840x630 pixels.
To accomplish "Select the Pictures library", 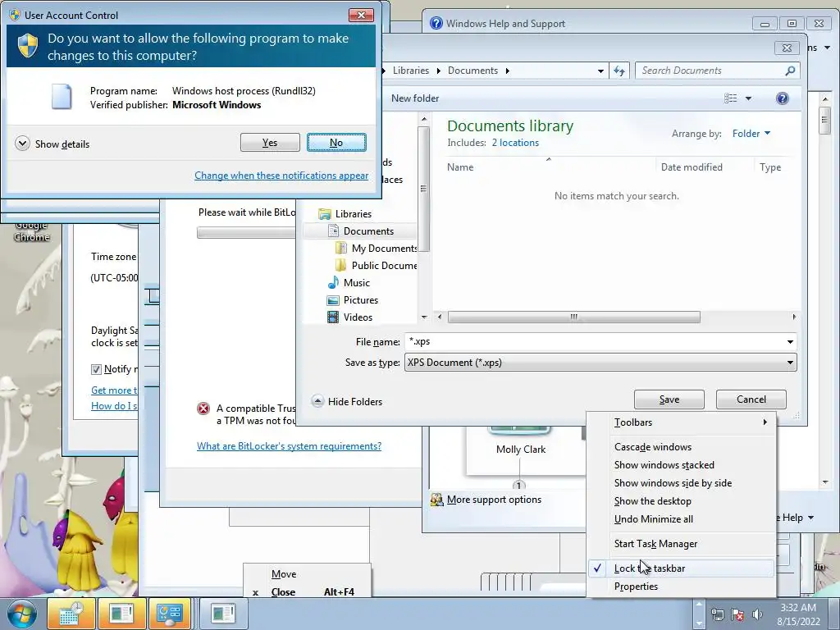I will 353,300.
